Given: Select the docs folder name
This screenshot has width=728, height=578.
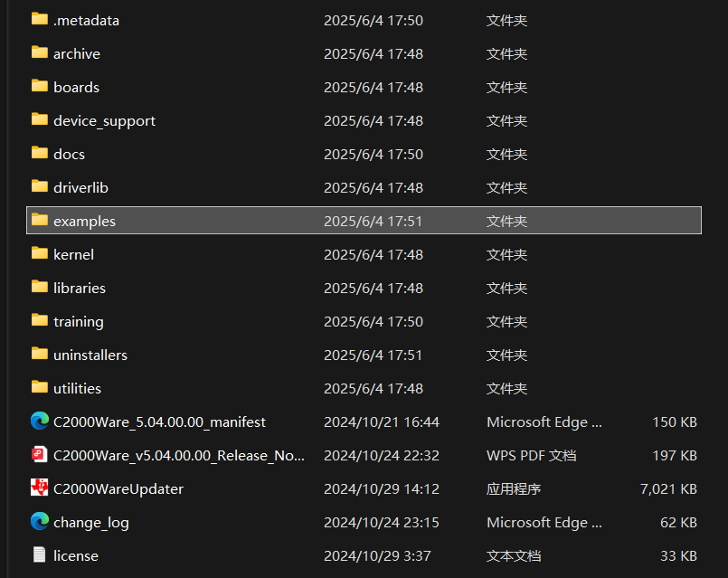Looking at the screenshot, I should (69, 155).
